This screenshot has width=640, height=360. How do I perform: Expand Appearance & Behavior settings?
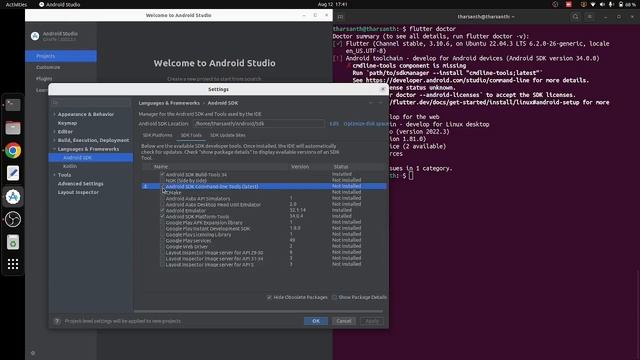pos(54,114)
